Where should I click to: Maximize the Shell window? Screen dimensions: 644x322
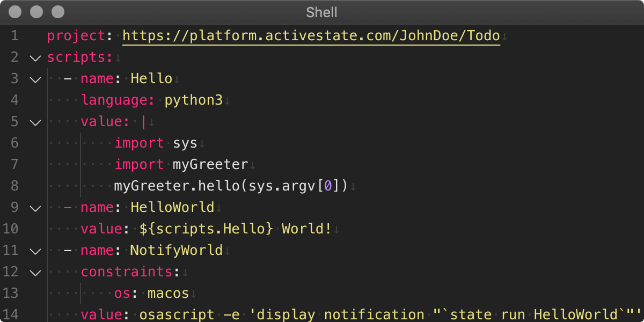pyautogui.click(x=57, y=12)
